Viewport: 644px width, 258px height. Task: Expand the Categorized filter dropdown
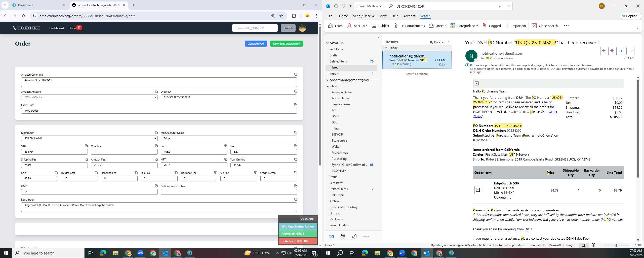point(464,26)
